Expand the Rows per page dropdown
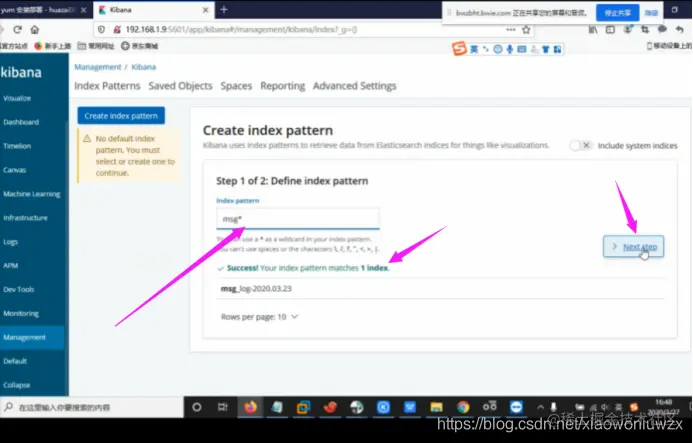 point(259,317)
